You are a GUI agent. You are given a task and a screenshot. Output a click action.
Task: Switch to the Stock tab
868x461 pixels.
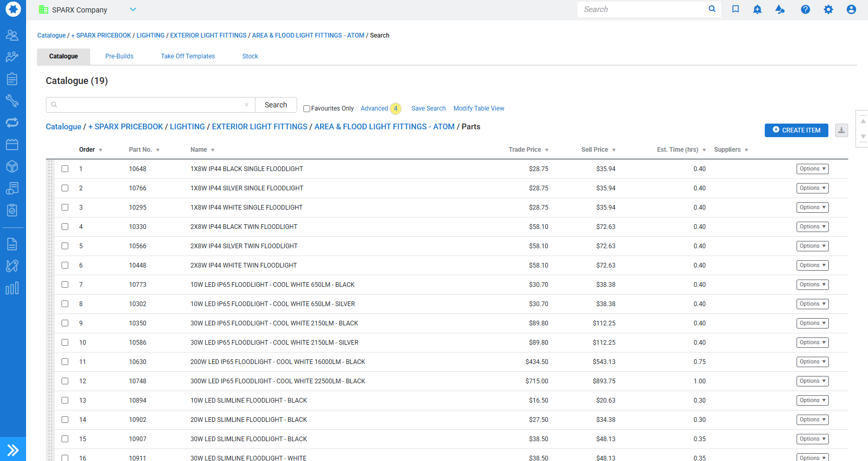(250, 56)
